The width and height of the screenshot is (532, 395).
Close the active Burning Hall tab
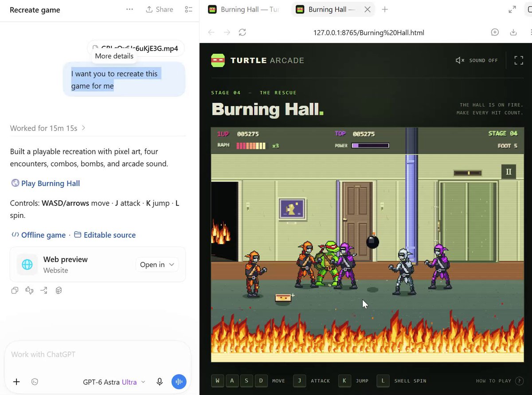[367, 9]
